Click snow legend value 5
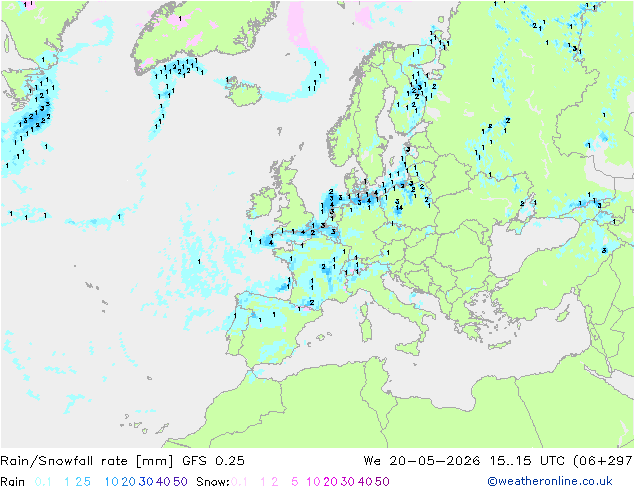The width and height of the screenshot is (634, 490). click(x=295, y=482)
